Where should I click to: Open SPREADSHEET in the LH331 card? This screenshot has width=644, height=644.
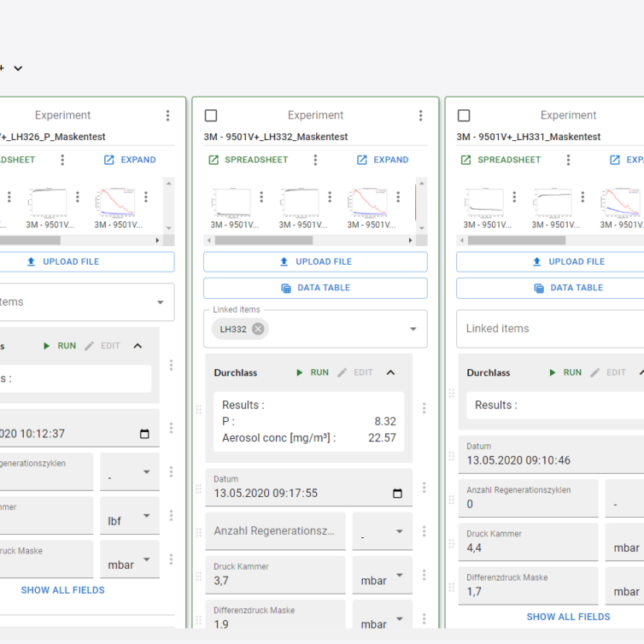click(501, 160)
